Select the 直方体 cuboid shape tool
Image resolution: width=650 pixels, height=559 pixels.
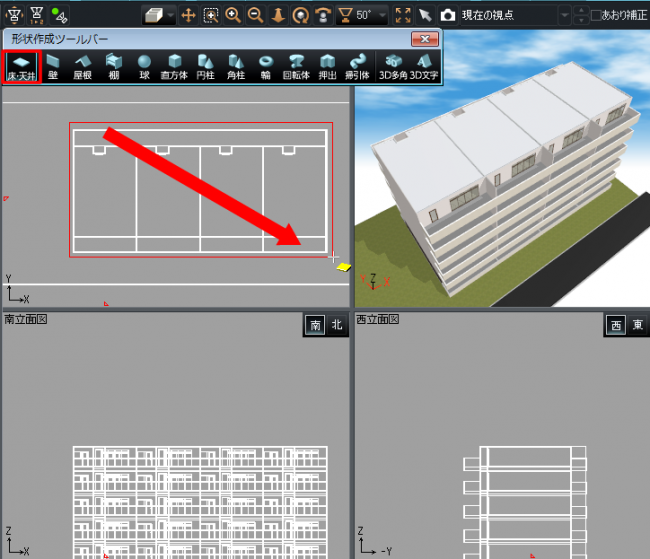175,67
